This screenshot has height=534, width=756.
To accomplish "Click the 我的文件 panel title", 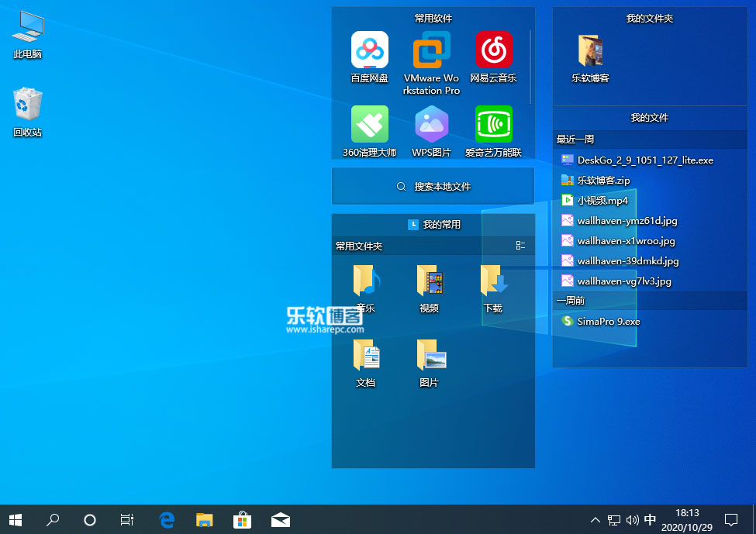I will 650,118.
